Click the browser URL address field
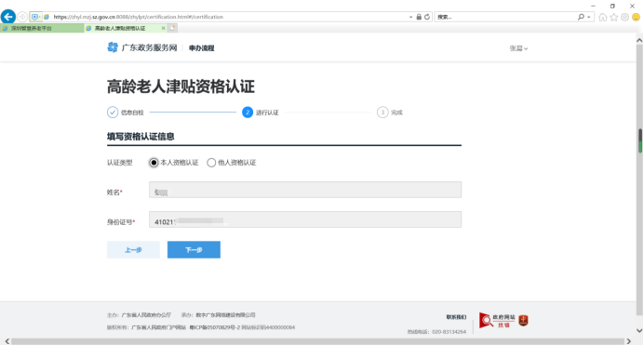Image resolution: width=644 pixels, height=345 pixels. tap(230, 17)
